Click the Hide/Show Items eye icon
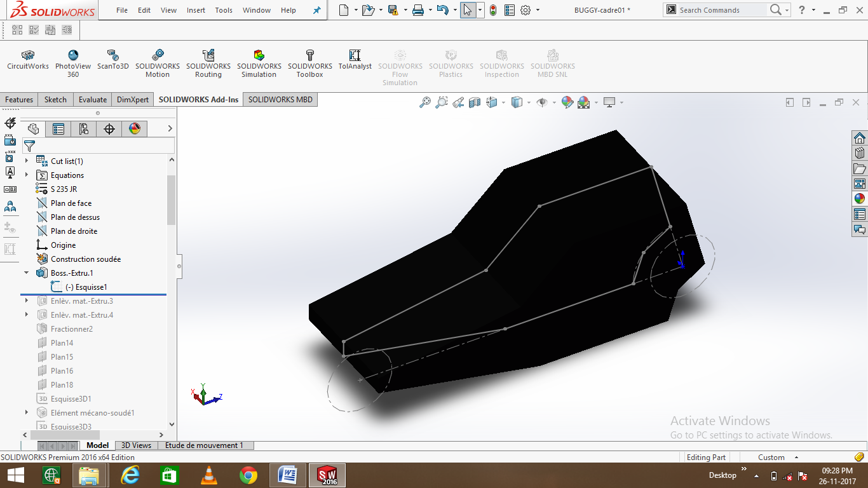Screen dimensions: 868x488 coord(541,102)
